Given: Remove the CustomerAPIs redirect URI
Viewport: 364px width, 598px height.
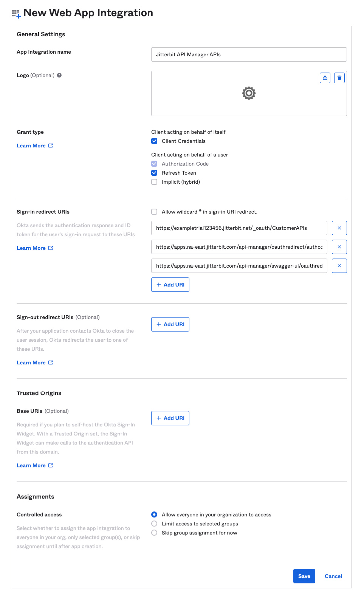Looking at the screenshot, I should click(x=339, y=228).
